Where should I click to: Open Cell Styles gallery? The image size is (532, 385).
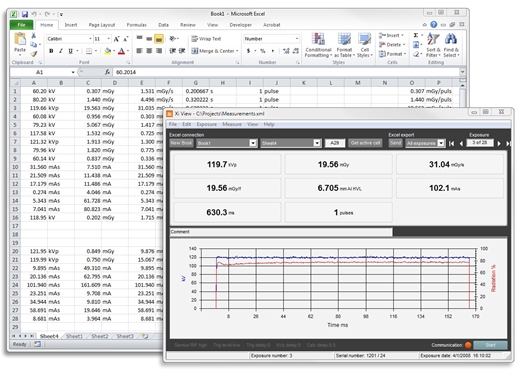[x=365, y=45]
